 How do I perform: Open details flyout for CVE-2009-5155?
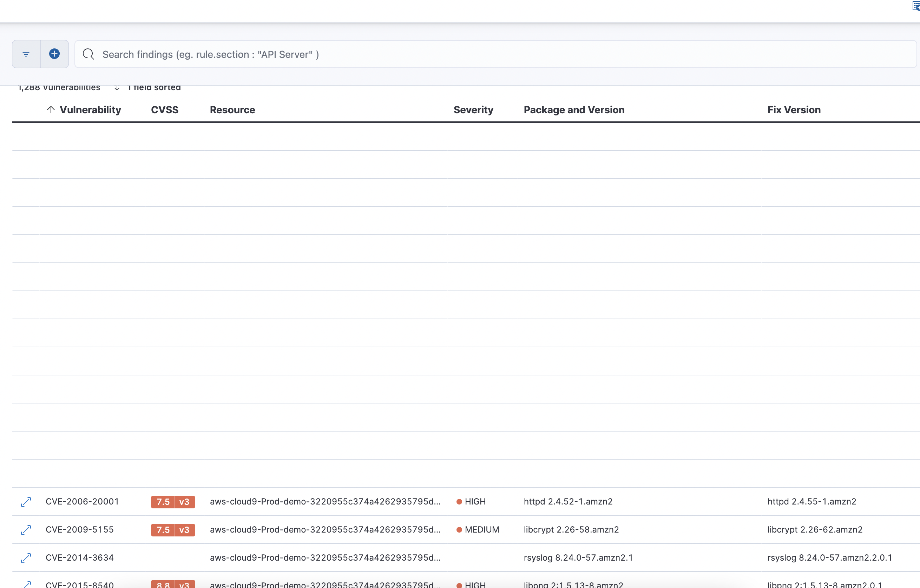(26, 530)
